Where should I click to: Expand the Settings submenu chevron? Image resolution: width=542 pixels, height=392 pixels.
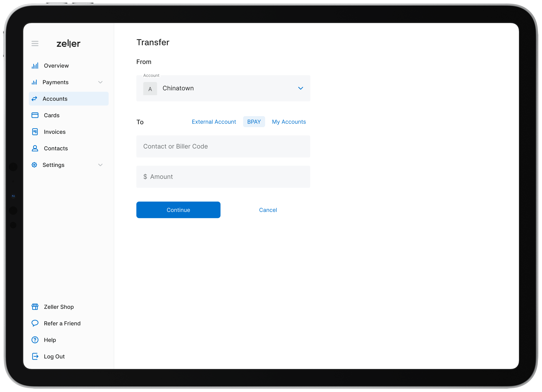point(100,165)
